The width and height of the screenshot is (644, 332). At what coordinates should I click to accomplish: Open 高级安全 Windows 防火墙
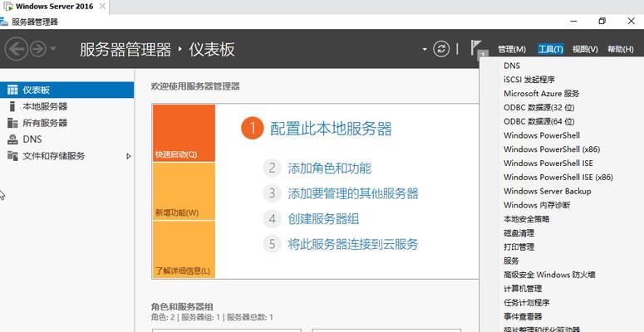549,275
